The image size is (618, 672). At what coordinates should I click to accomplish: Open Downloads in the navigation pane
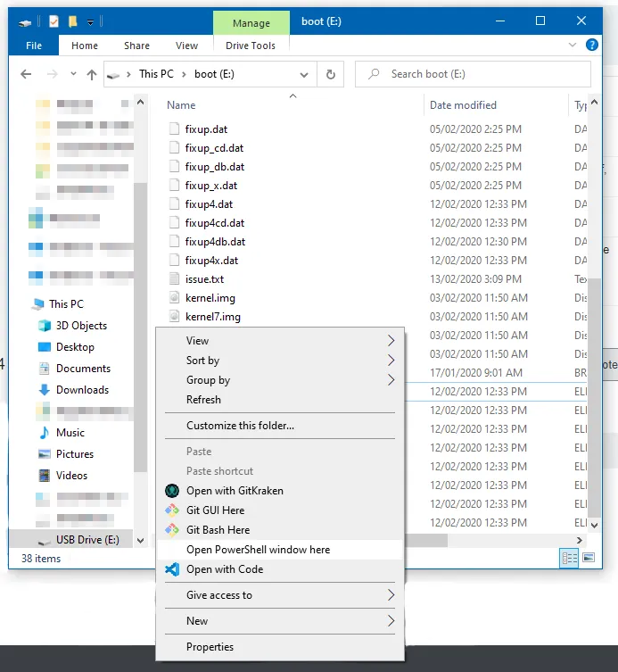click(x=82, y=390)
